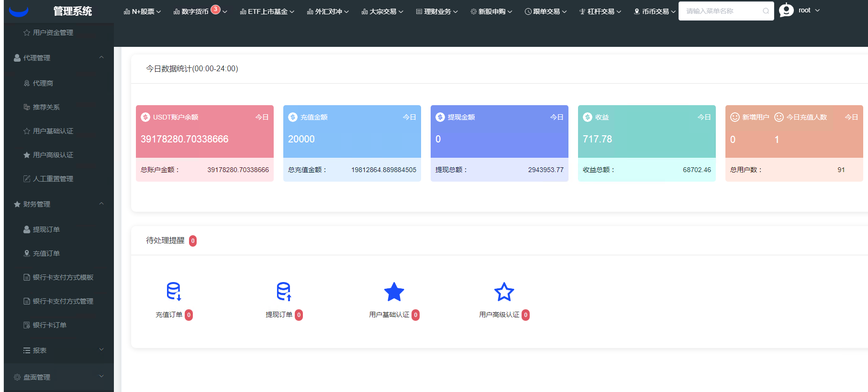Expand the 盘面管理 sidebar section
Image resolution: width=868 pixels, height=392 pixels.
(x=101, y=377)
